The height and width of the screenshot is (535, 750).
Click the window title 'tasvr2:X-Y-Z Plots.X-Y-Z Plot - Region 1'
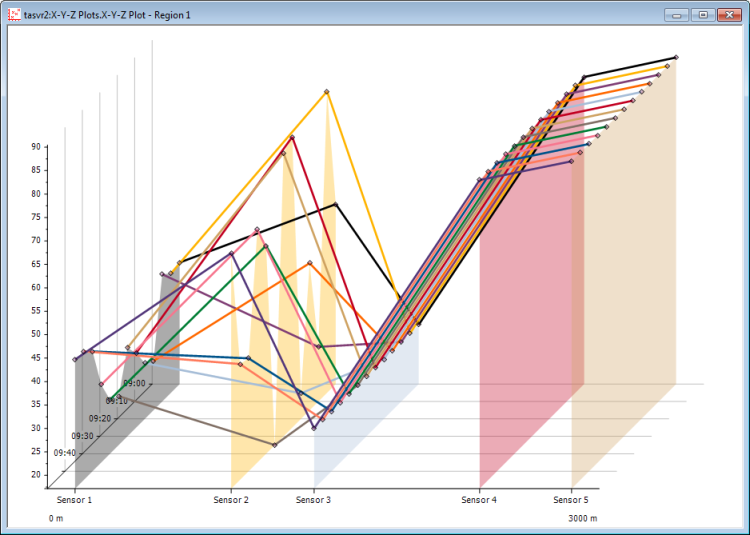click(x=107, y=15)
